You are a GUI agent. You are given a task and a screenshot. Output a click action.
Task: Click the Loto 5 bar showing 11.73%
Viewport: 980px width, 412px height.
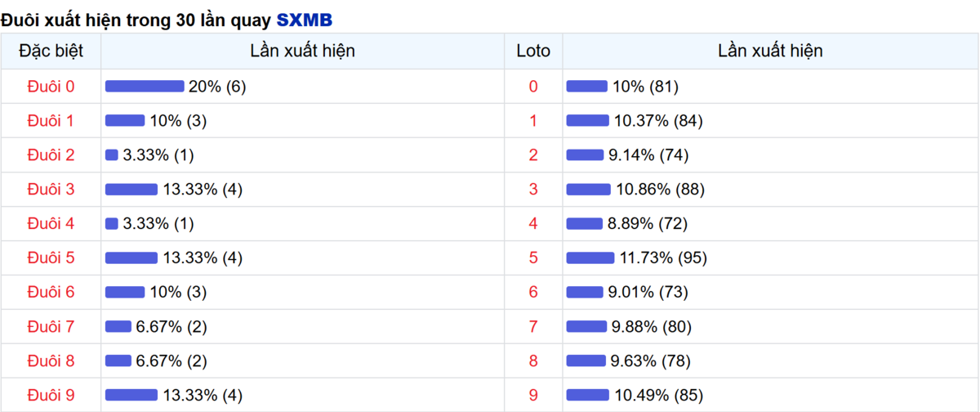(x=590, y=258)
